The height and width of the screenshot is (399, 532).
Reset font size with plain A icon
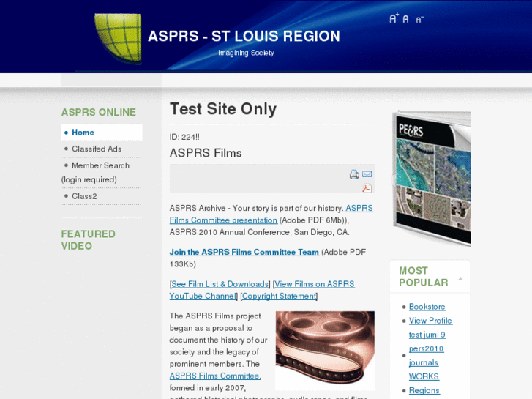pos(406,19)
